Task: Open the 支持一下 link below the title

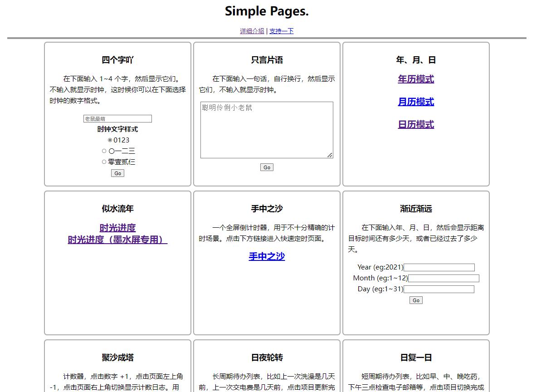Action: 281,31
